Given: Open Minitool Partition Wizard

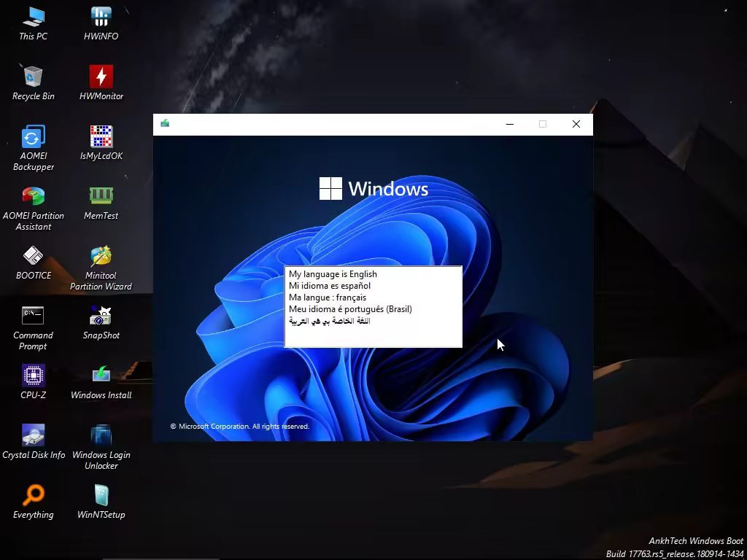Looking at the screenshot, I should 101,255.
